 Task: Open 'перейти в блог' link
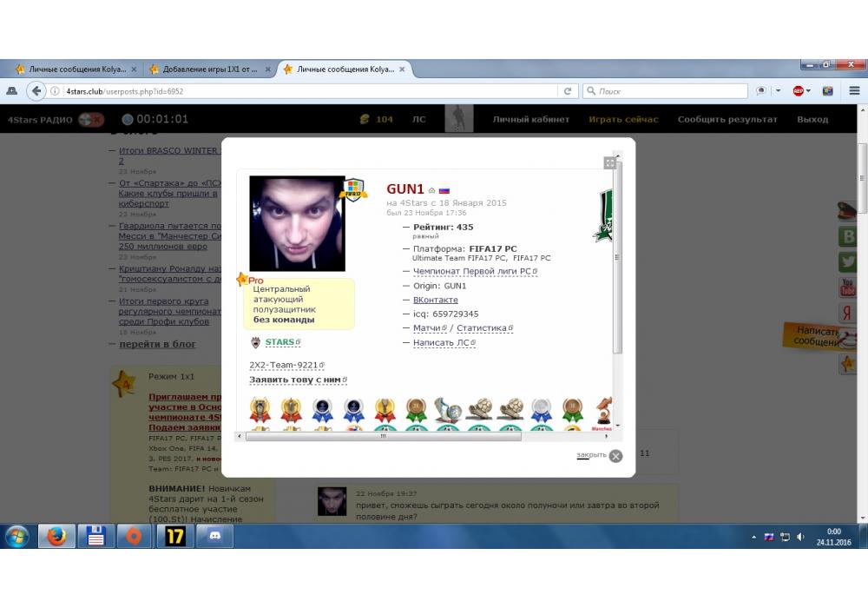157,344
